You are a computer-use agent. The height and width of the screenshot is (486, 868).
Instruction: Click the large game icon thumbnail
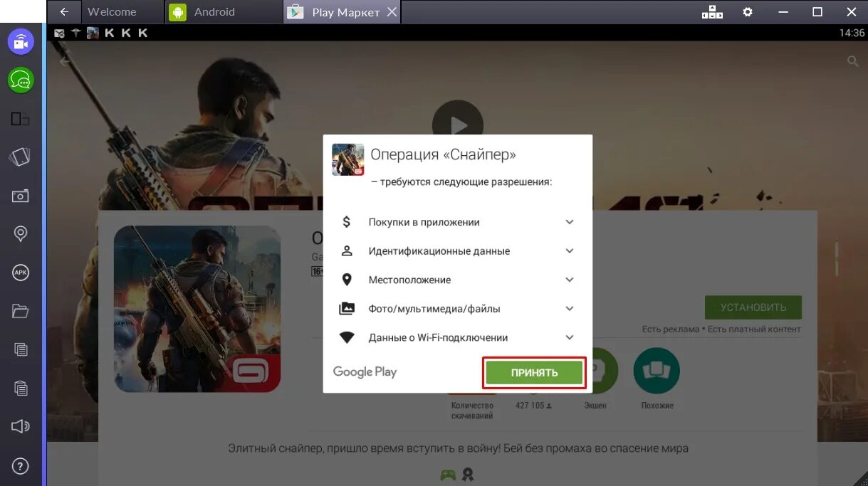pyautogui.click(x=197, y=309)
